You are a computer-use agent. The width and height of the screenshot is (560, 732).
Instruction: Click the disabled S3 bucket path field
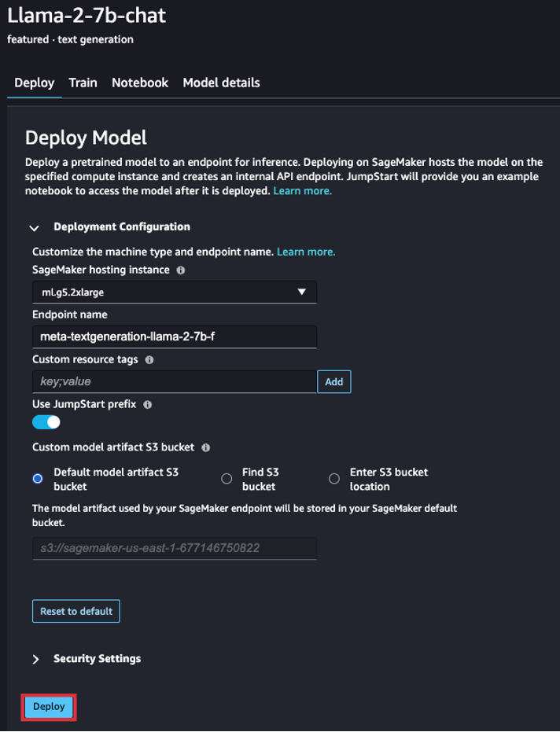[x=174, y=548]
